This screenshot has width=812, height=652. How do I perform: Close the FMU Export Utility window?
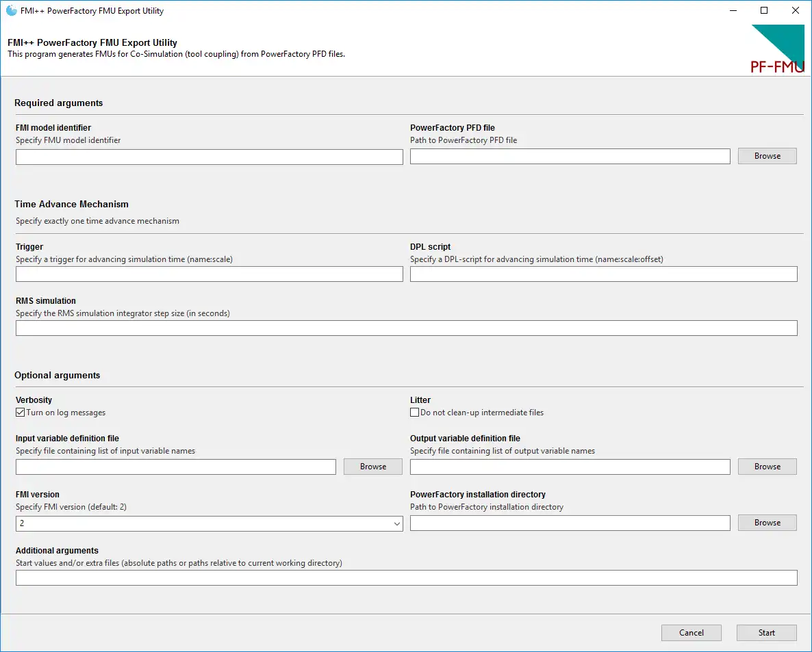click(x=796, y=10)
